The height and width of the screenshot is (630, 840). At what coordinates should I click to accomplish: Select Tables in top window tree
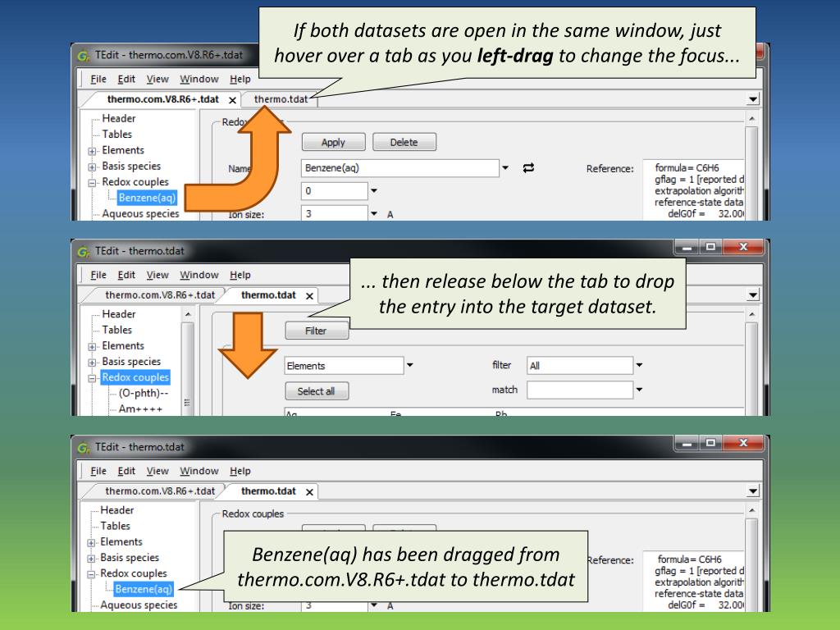[116, 135]
